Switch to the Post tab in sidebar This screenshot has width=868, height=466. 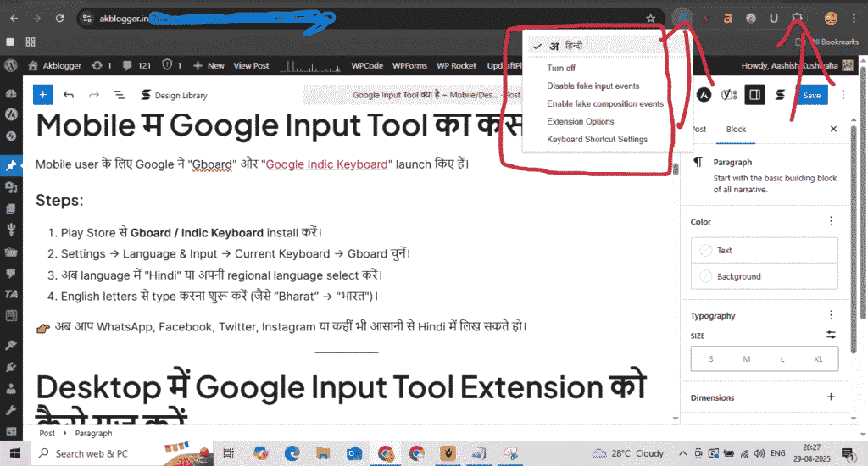tap(698, 129)
